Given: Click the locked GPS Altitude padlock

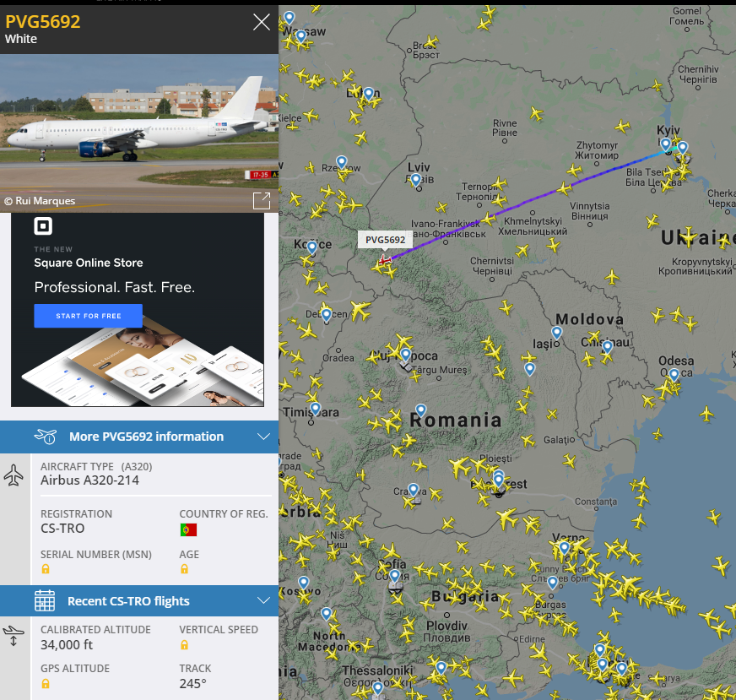Looking at the screenshot, I should coord(46,684).
